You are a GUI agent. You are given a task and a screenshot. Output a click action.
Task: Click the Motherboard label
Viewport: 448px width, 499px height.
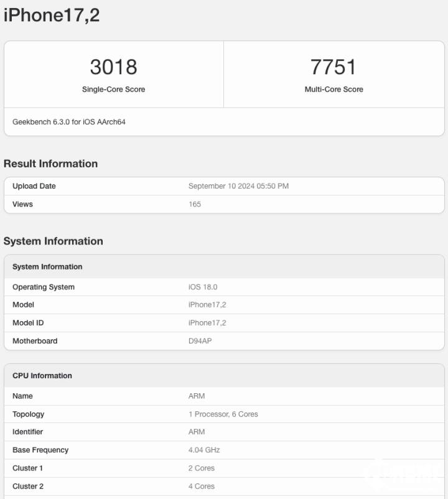35,341
